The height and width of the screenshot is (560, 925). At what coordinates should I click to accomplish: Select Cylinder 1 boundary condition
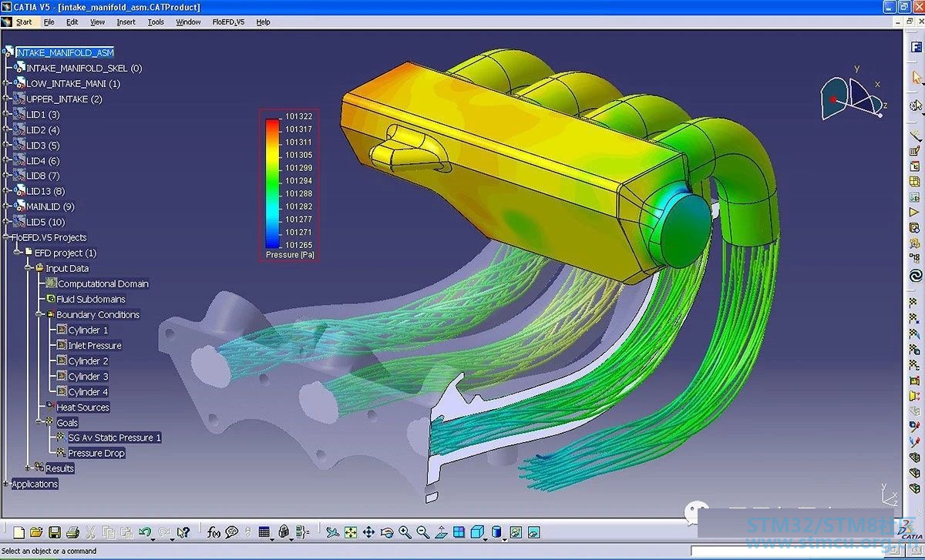click(x=88, y=330)
